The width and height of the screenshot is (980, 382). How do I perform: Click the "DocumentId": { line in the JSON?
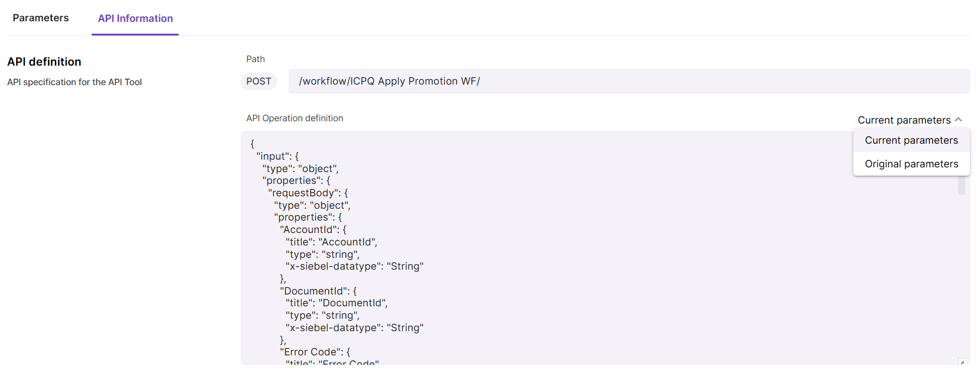click(x=318, y=291)
